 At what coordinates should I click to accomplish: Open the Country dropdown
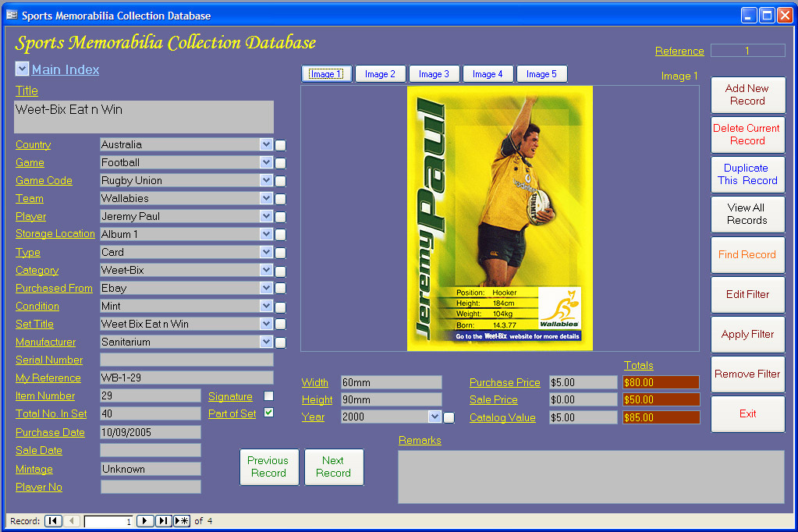pos(266,144)
